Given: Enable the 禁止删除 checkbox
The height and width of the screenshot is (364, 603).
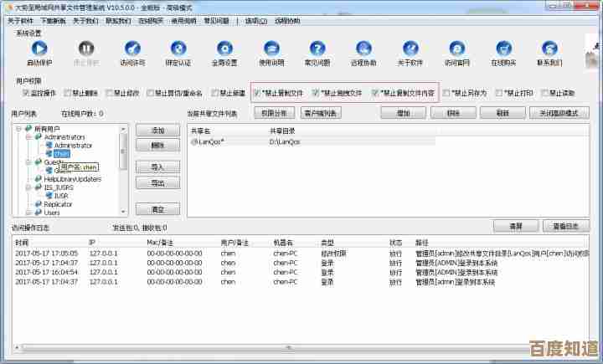Looking at the screenshot, I should [68, 94].
